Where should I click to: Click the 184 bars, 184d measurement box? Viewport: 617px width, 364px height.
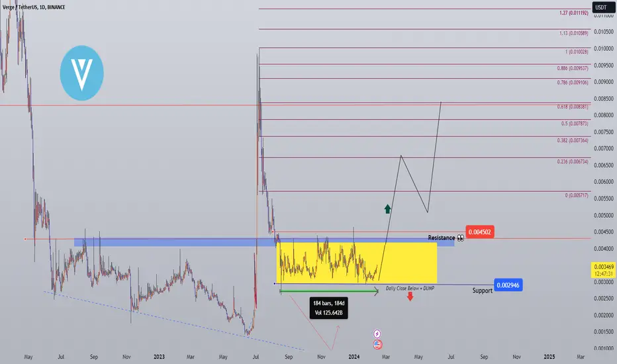(x=328, y=308)
